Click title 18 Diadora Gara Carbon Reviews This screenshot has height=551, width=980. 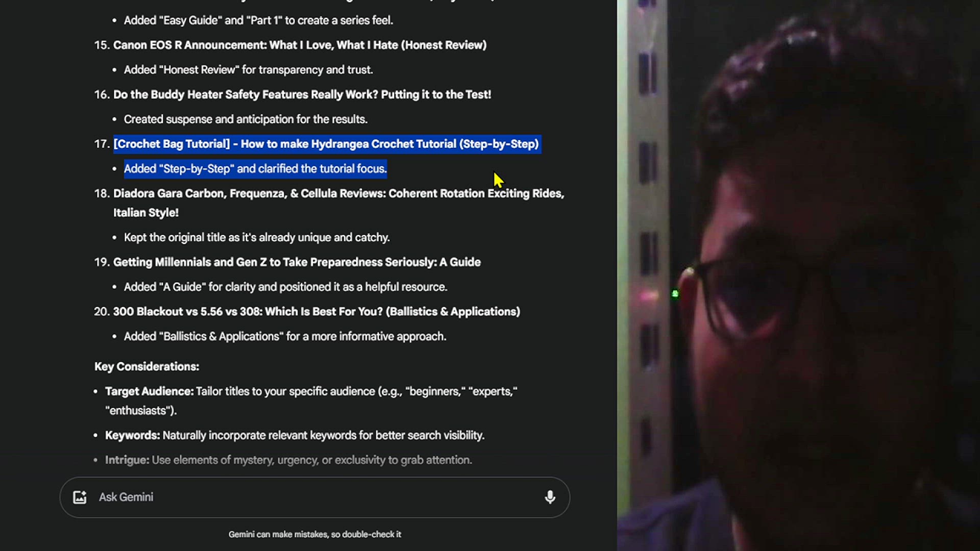tap(338, 203)
